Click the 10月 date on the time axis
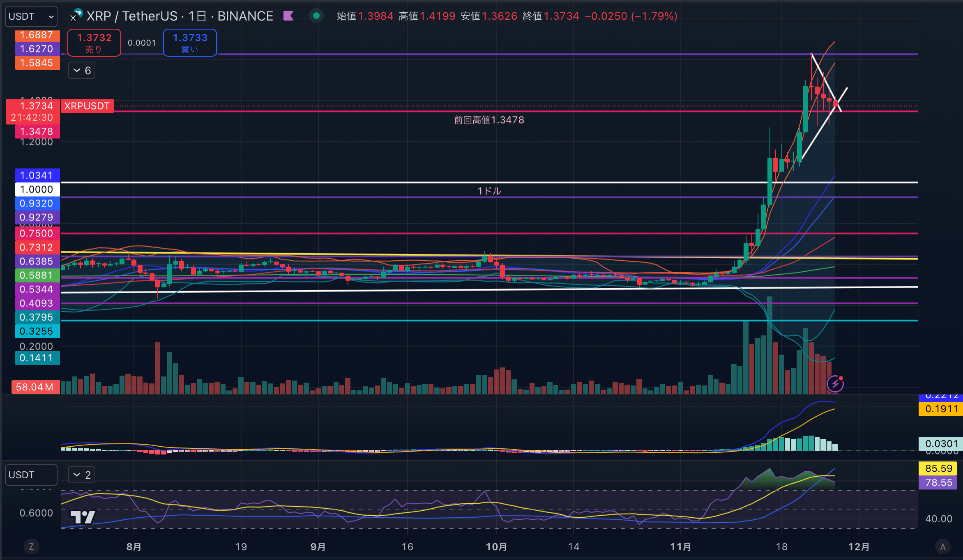This screenshot has width=963, height=560. (496, 546)
